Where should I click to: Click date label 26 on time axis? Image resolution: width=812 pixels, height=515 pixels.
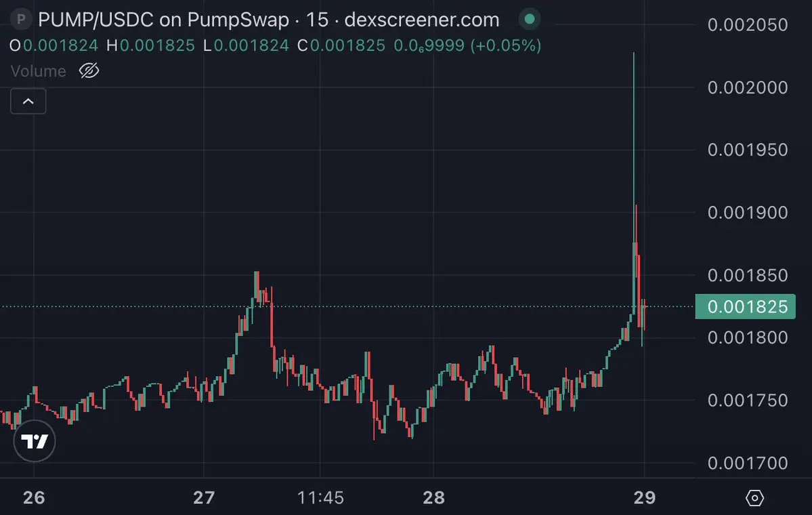coord(34,498)
